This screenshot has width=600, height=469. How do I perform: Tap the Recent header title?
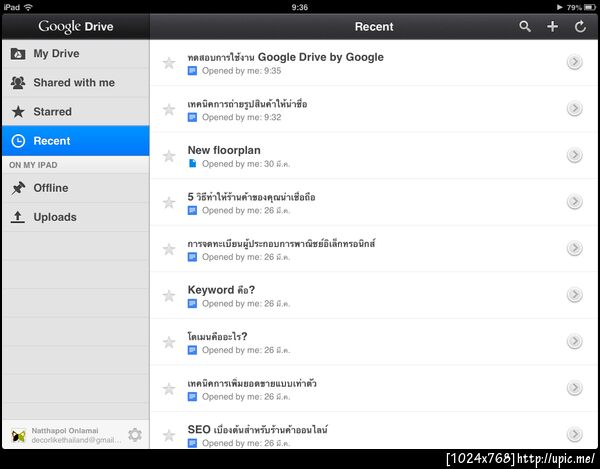click(374, 26)
